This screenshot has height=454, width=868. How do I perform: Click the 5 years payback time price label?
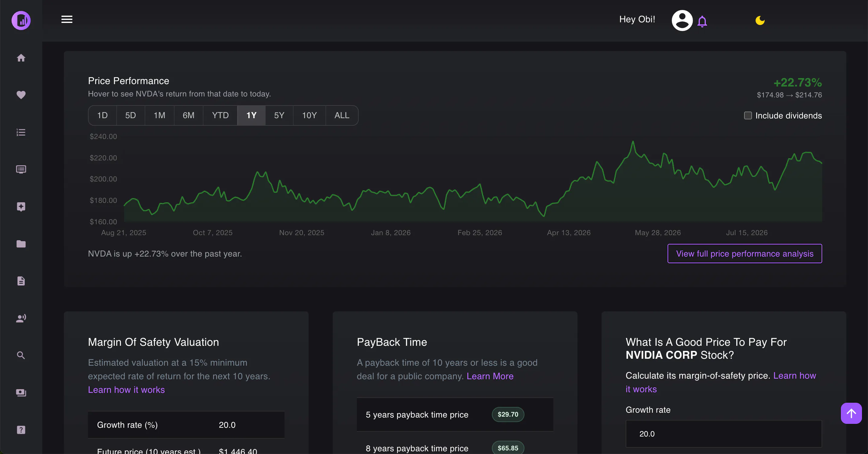coord(417,415)
